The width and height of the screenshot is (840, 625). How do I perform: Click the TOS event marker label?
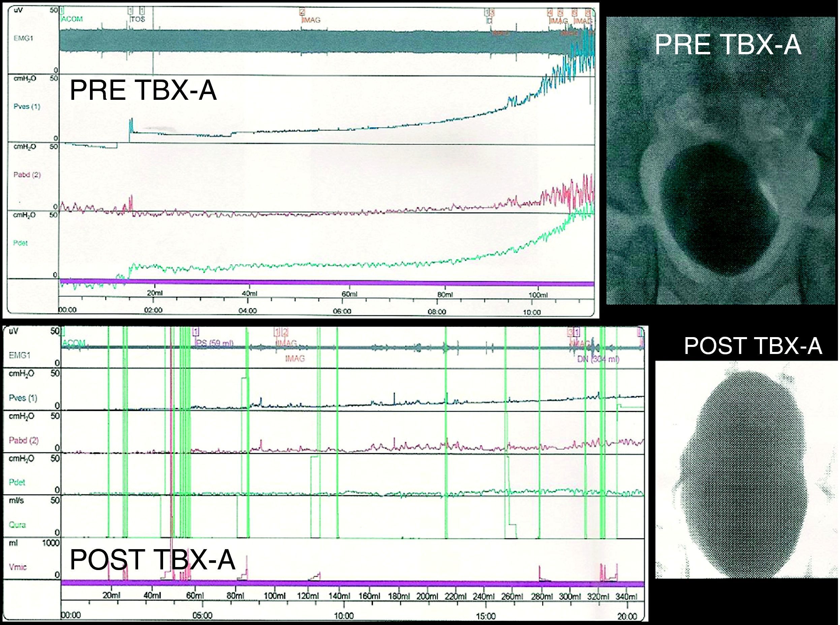(137, 19)
